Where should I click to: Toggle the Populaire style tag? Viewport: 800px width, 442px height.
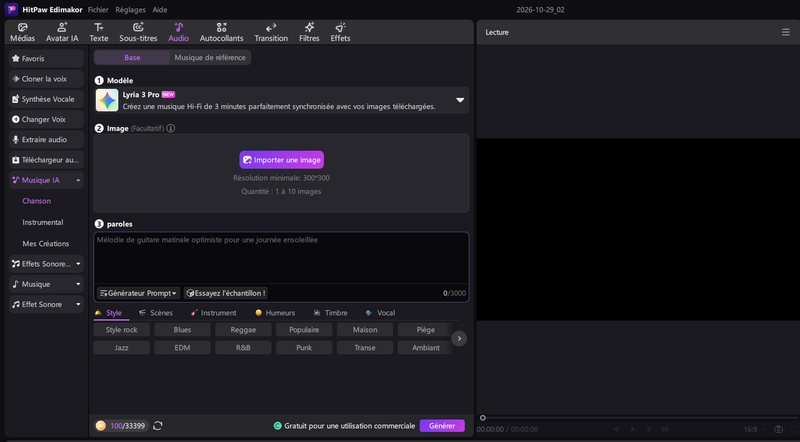click(304, 330)
